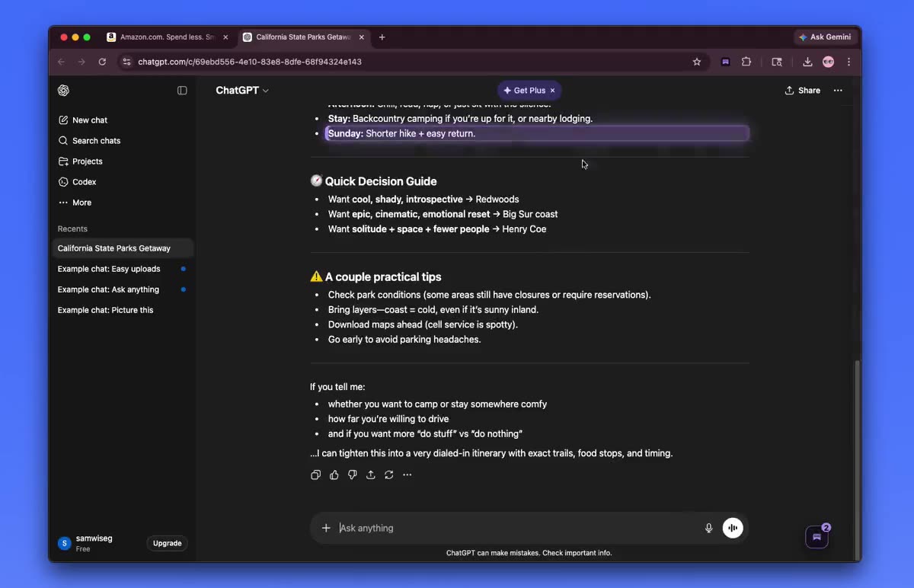Close the Amazon.com browser tab
Viewport: 914px width, 588px height.
225,37
